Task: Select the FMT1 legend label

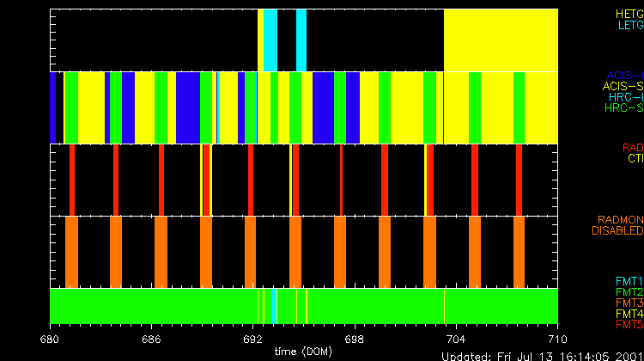Action: (629, 281)
